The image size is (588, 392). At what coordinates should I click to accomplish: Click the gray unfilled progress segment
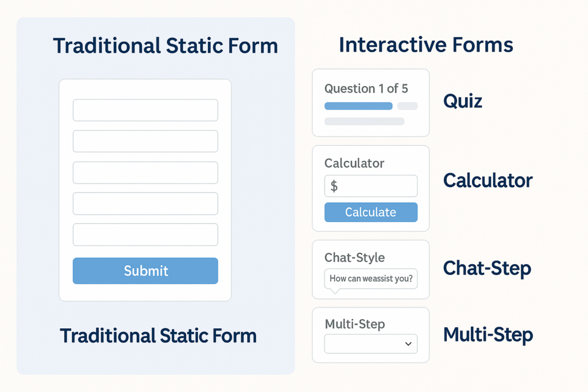[407, 106]
